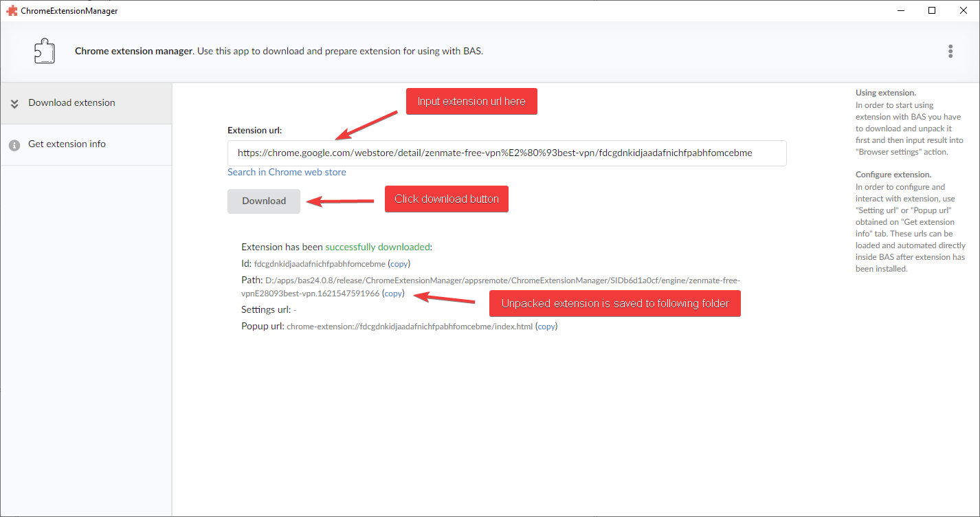
Task: Click the ChromeExtensionManager title bar text
Action: pos(68,10)
